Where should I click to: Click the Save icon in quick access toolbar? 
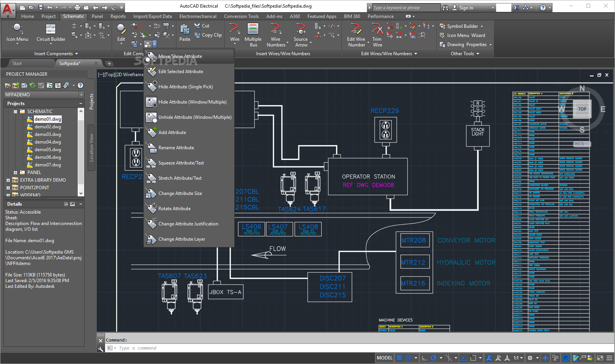click(41, 7)
